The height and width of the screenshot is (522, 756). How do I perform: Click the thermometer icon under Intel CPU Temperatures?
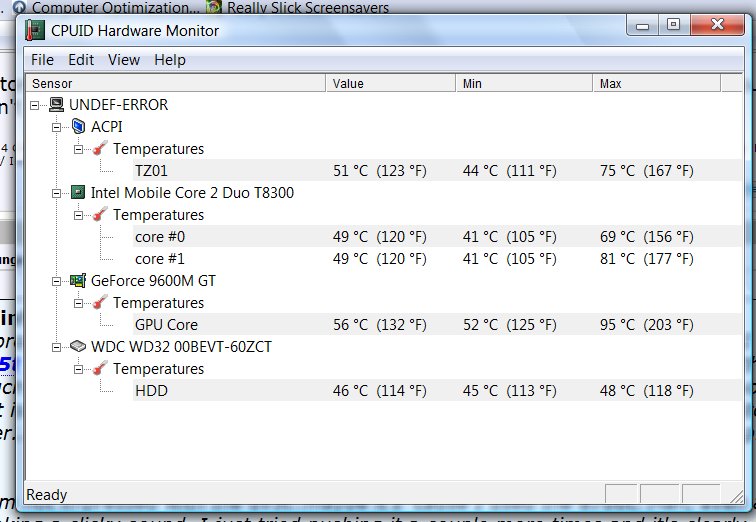point(100,214)
